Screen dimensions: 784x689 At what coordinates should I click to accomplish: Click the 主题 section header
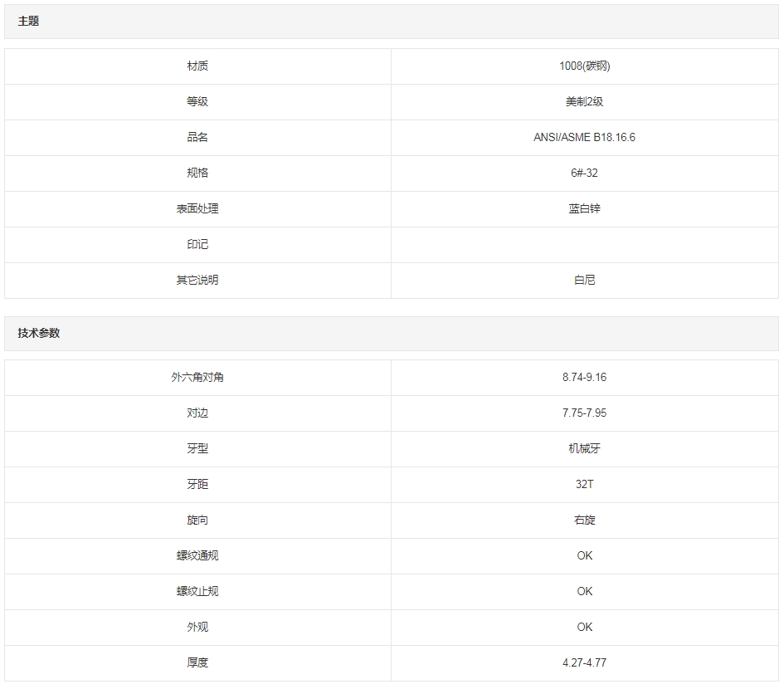pyautogui.click(x=29, y=22)
